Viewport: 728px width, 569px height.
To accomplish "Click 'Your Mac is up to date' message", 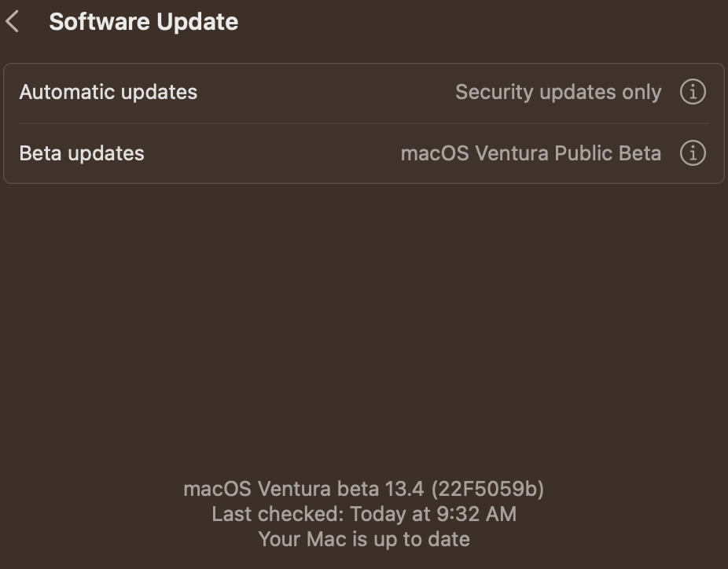I will coord(364,539).
